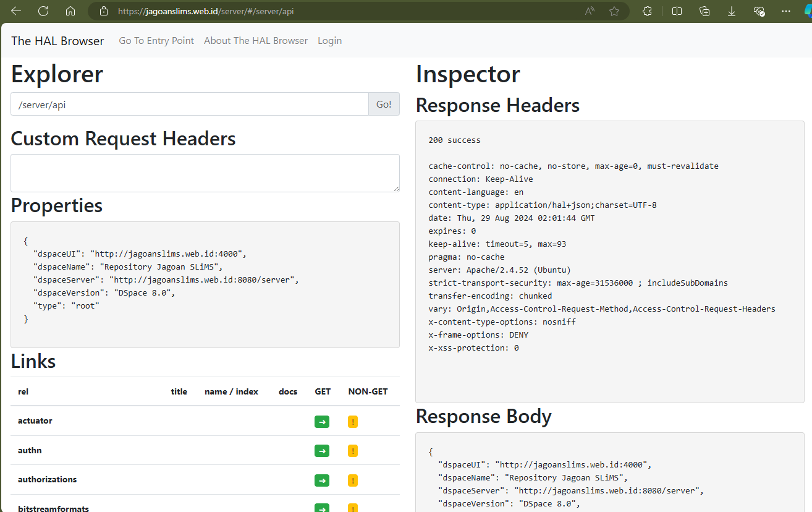
Task: View site info via the lock icon
Action: coord(104,11)
